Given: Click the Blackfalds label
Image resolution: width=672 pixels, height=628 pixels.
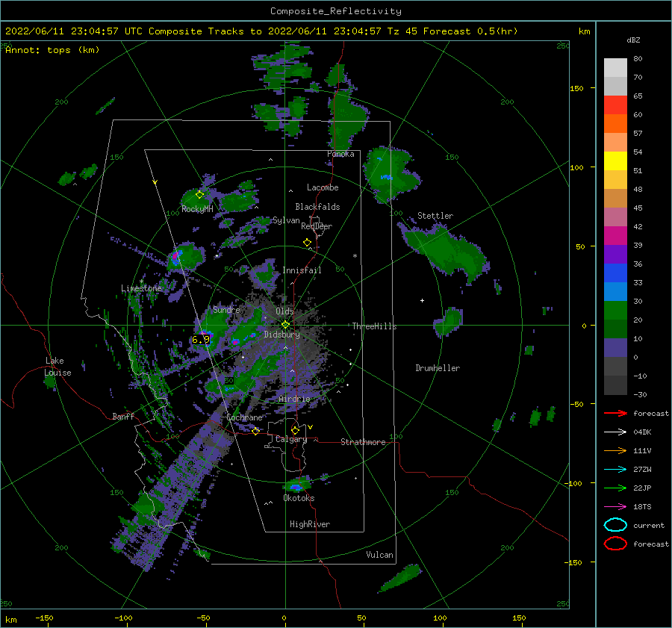Looking at the screenshot, I should point(317,207).
